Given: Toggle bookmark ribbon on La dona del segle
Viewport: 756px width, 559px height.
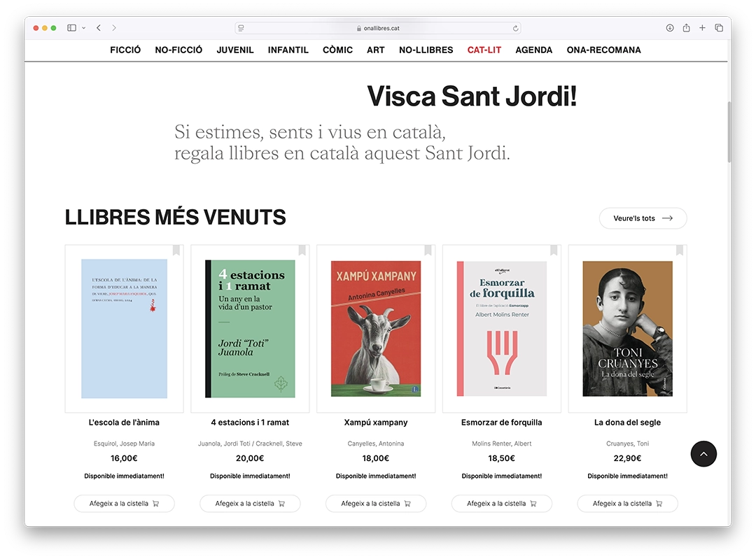Looking at the screenshot, I should pyautogui.click(x=680, y=250).
